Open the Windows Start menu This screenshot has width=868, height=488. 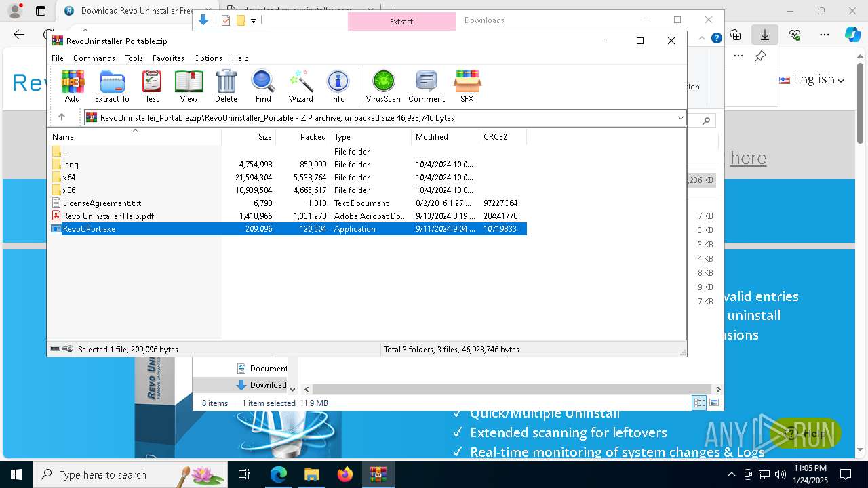(16, 474)
